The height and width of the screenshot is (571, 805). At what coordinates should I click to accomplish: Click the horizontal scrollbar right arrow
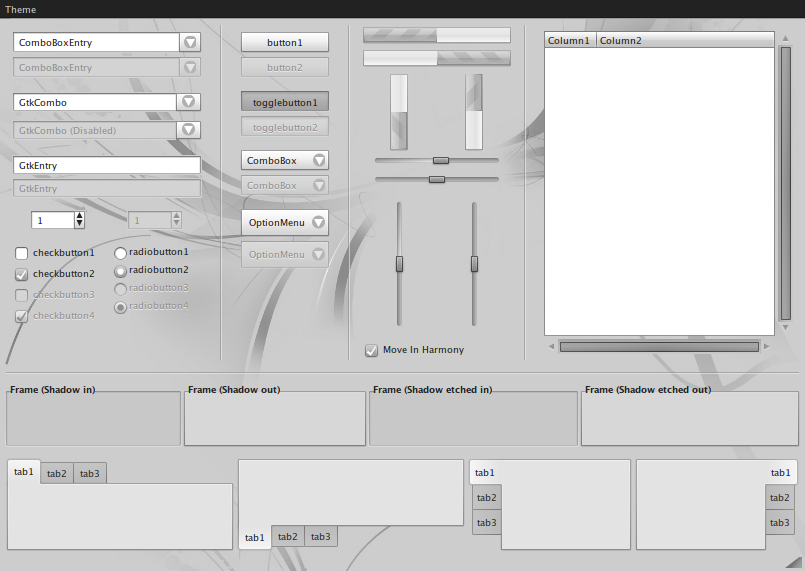point(766,347)
